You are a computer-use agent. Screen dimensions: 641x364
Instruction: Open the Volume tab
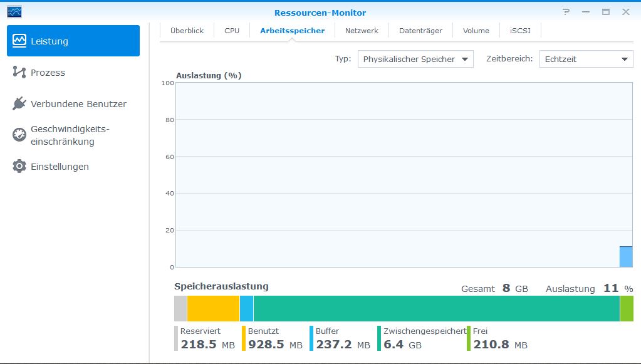476,31
